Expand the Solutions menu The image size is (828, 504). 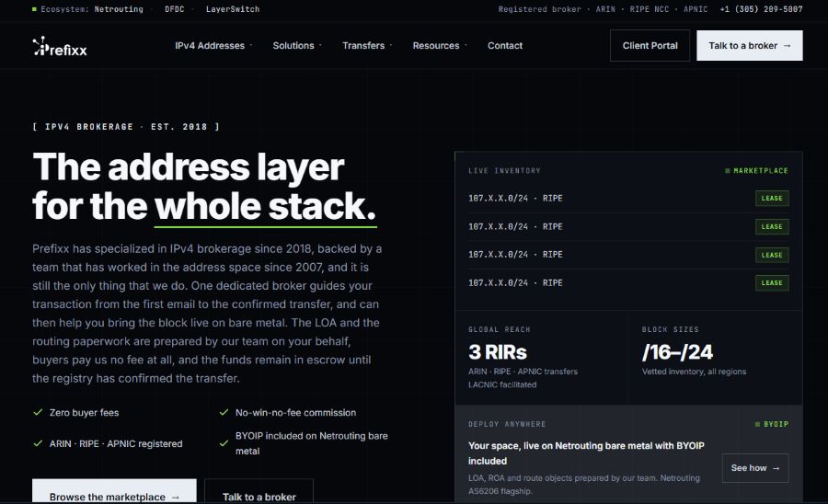coord(297,46)
